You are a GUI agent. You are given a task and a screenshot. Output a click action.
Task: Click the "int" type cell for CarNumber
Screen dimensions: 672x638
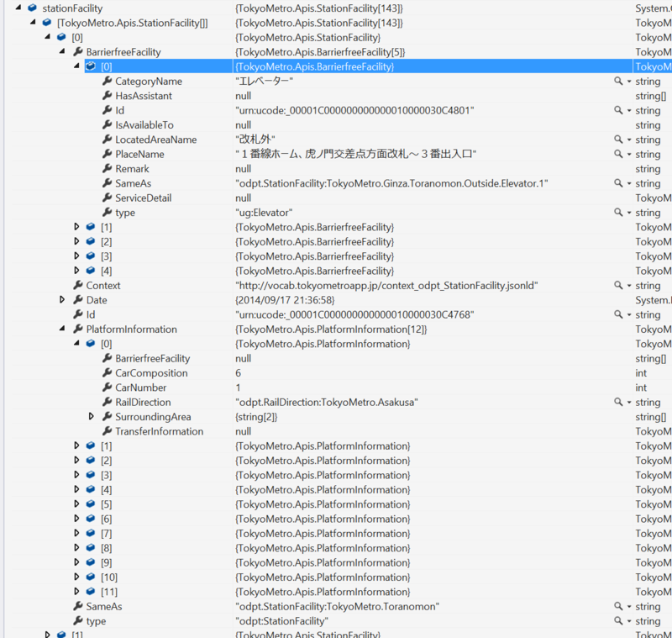(641, 388)
